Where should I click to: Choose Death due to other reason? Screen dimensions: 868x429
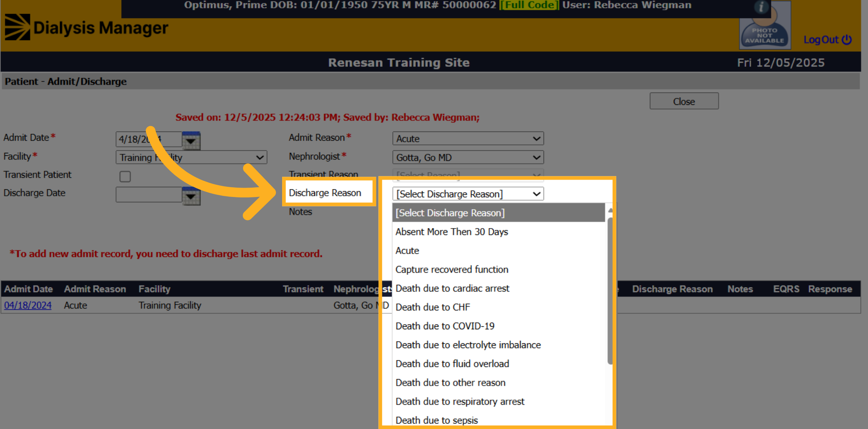click(x=498, y=382)
